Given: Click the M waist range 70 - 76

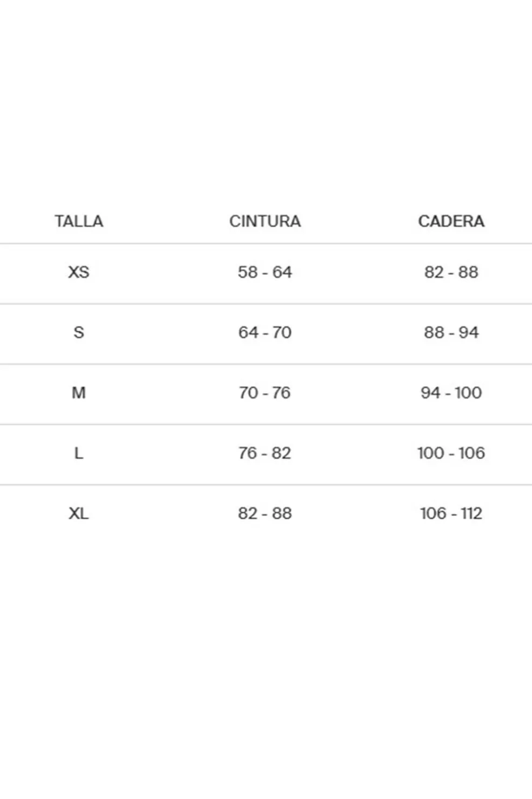Looking at the screenshot, I should [265, 393].
